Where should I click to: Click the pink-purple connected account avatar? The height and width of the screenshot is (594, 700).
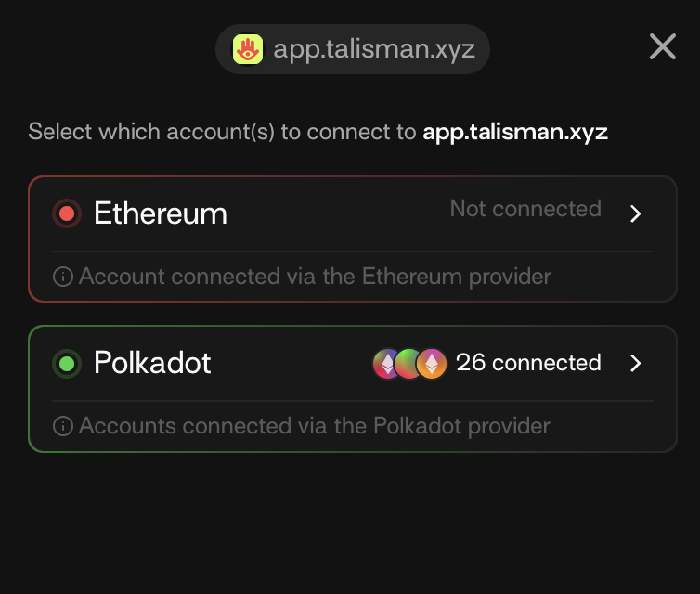click(387, 363)
